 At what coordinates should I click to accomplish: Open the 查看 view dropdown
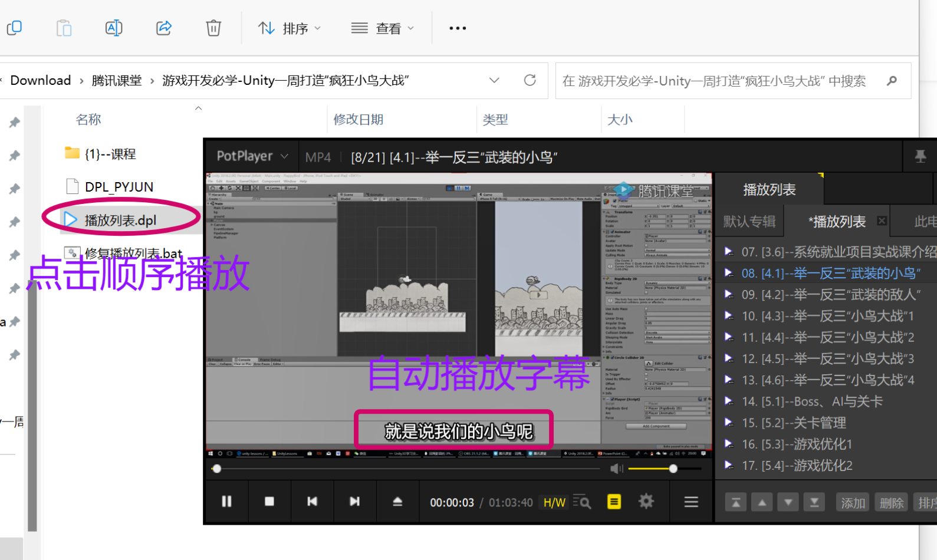coord(382,28)
